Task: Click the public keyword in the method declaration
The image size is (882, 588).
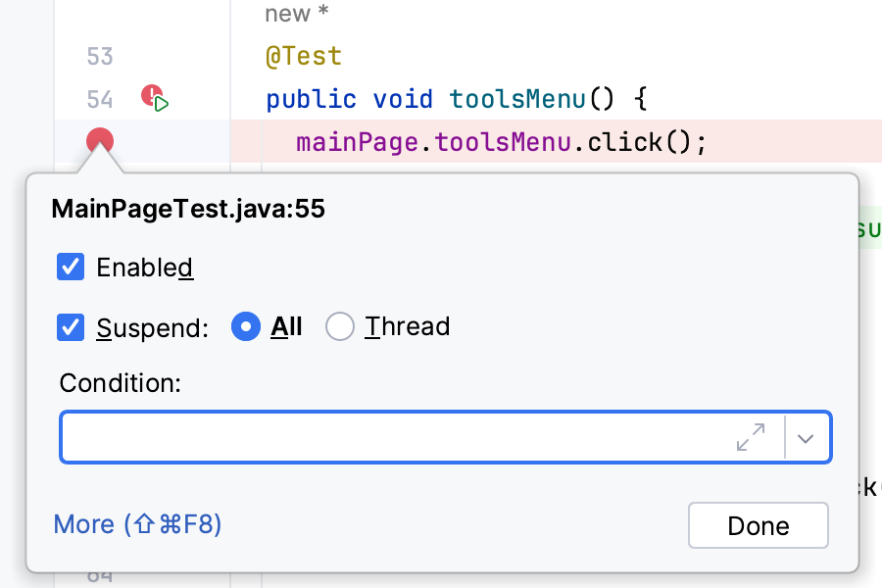Action: (311, 99)
